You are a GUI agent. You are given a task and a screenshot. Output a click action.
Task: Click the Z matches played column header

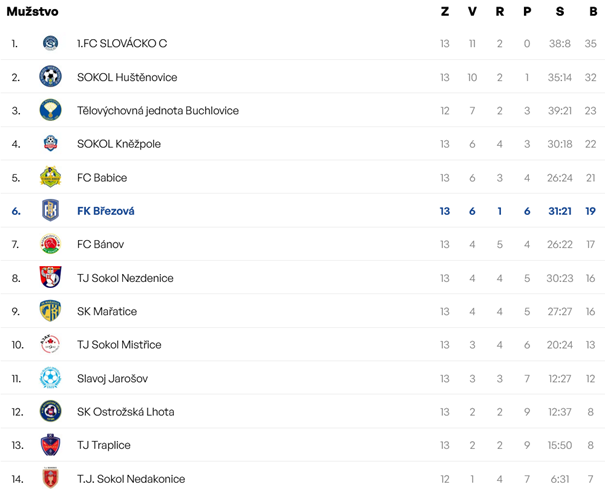pyautogui.click(x=445, y=12)
